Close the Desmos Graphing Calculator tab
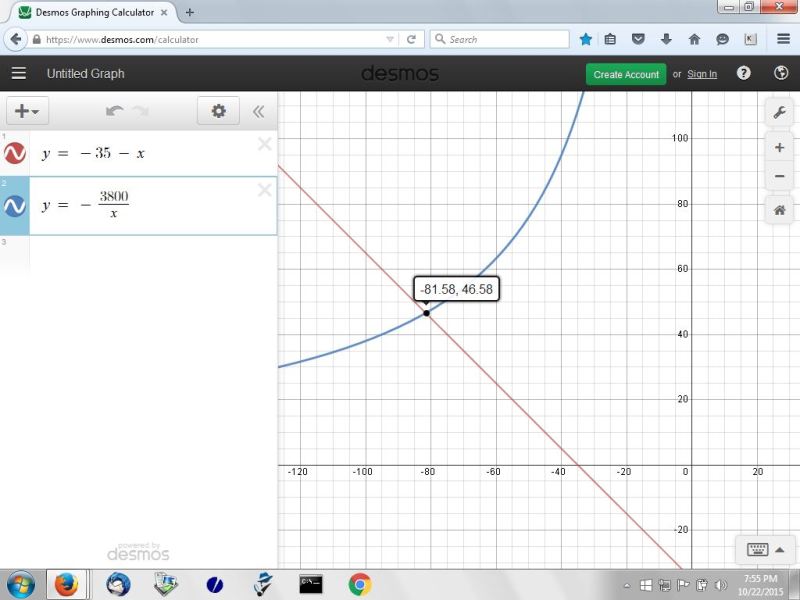800x600 pixels. (164, 12)
